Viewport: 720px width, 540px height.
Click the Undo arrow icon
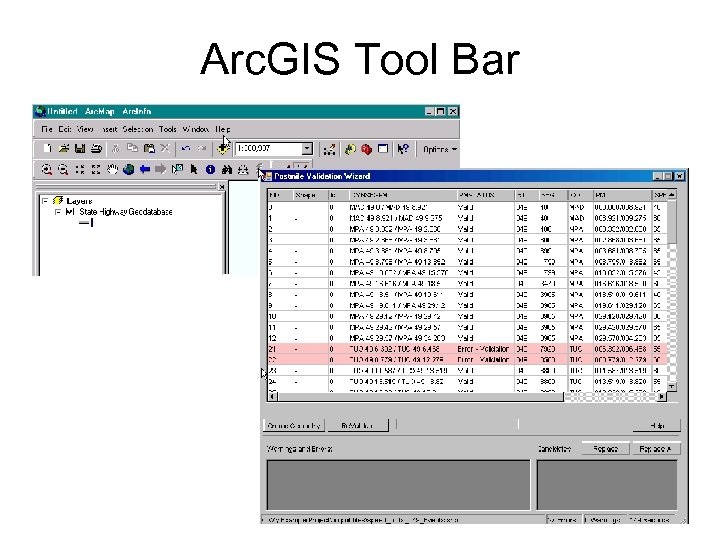pyautogui.click(x=186, y=148)
